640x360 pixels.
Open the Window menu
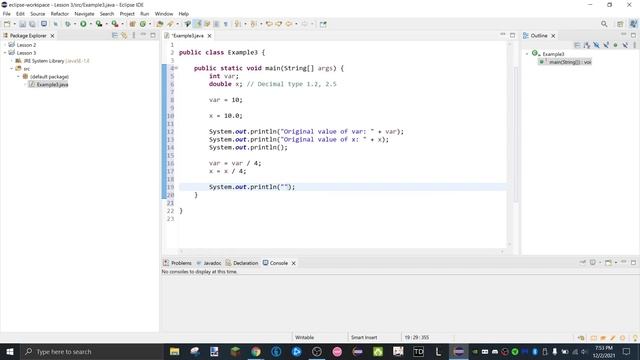click(164, 14)
